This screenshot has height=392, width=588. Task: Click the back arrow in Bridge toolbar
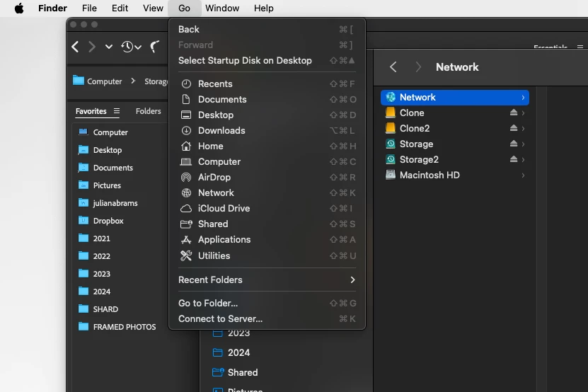76,47
